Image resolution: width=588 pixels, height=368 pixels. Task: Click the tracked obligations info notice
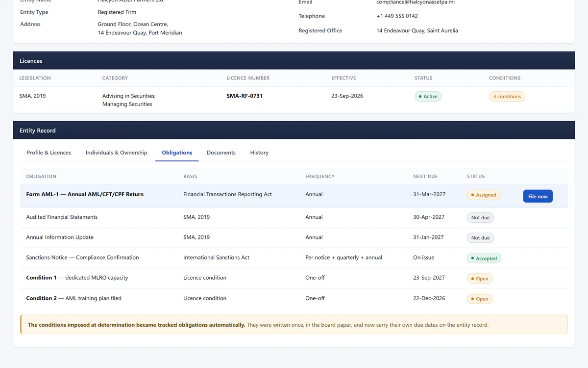point(294,325)
